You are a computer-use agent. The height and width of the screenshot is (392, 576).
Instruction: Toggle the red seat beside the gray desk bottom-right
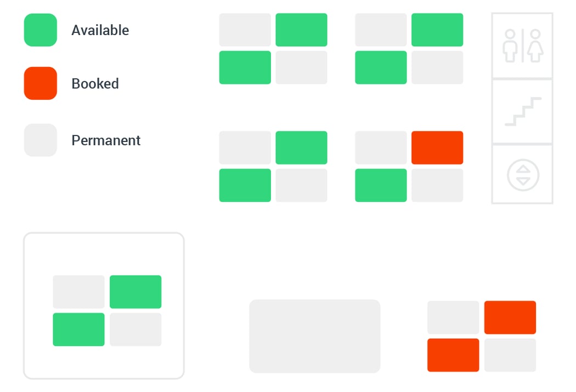coord(510,317)
